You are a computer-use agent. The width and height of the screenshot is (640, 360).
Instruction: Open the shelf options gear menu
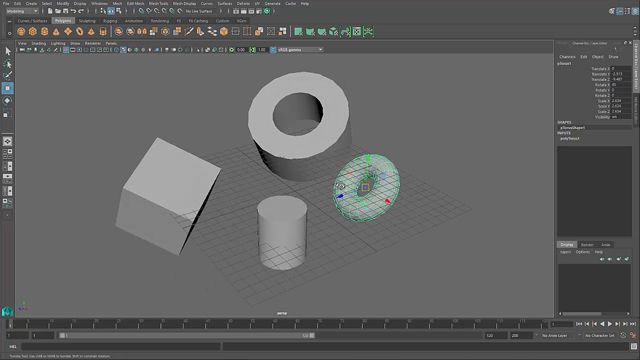[x=9, y=33]
